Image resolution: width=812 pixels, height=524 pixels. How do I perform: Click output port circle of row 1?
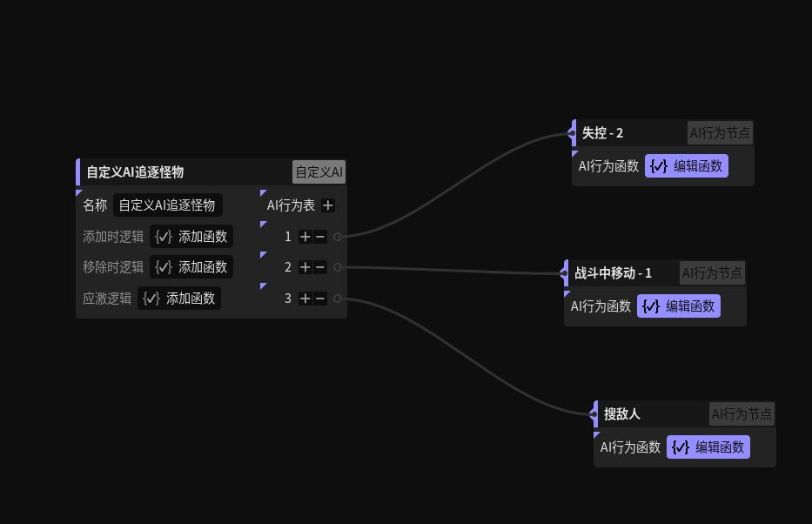click(338, 237)
